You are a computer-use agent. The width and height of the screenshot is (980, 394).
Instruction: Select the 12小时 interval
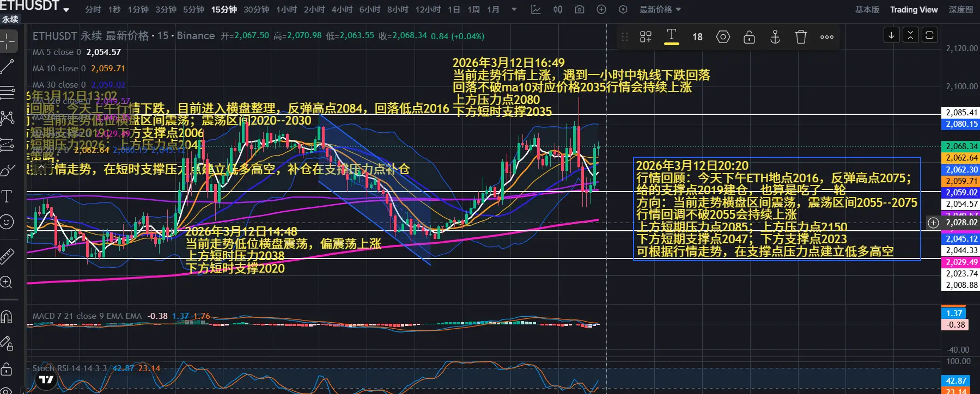(x=428, y=9)
